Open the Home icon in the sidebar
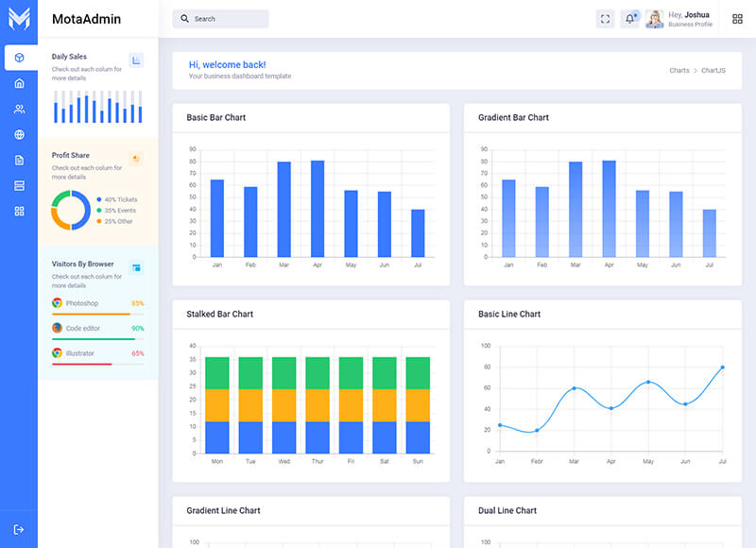This screenshot has height=548, width=756. click(x=19, y=83)
